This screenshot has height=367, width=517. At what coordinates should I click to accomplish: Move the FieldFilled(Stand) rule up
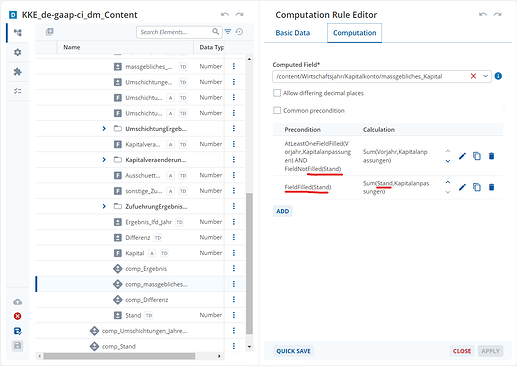coord(448,182)
